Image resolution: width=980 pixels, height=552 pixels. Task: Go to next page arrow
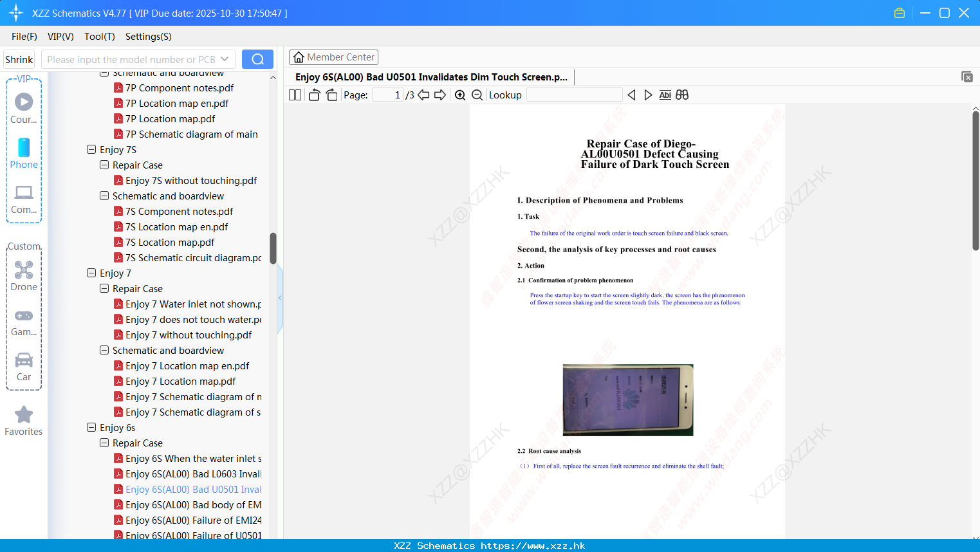pos(440,95)
